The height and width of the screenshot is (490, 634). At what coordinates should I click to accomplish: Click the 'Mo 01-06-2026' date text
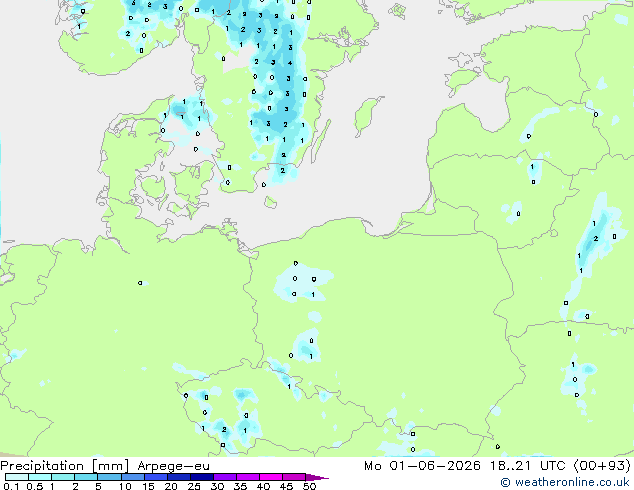(x=422, y=465)
